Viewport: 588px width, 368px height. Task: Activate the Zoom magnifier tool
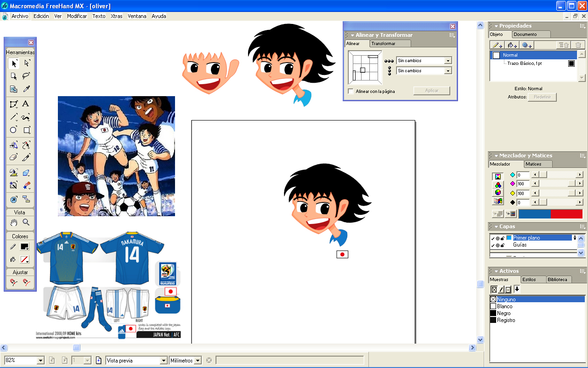coord(26,222)
